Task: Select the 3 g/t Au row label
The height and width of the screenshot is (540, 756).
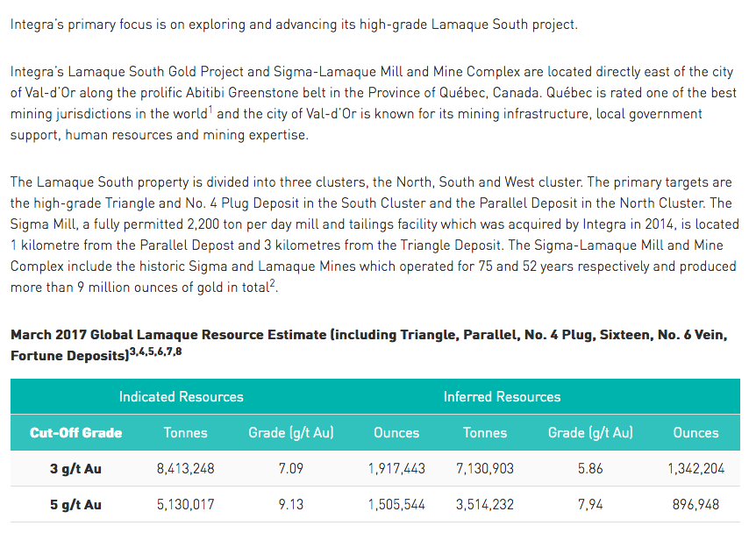Action: click(75, 469)
